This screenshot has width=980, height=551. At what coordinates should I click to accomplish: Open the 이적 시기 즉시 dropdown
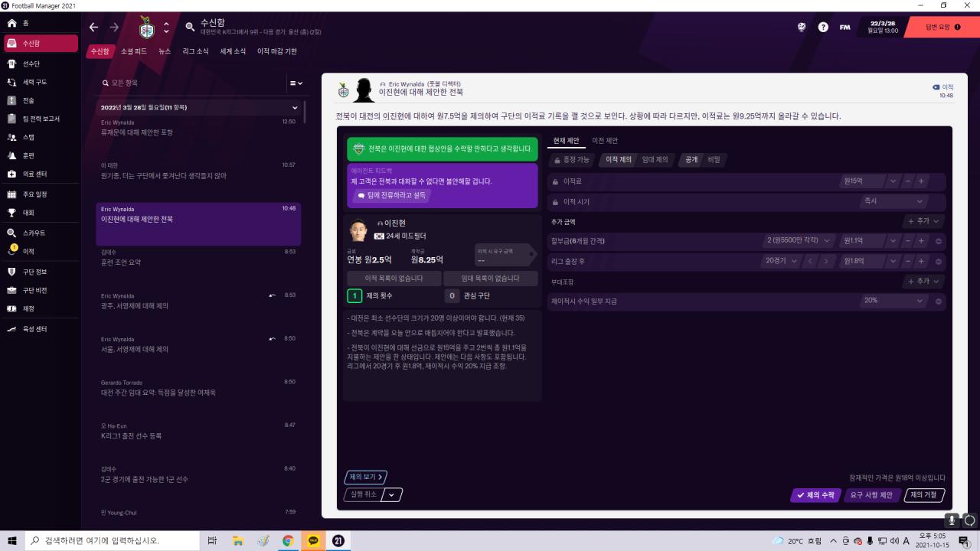coord(894,201)
